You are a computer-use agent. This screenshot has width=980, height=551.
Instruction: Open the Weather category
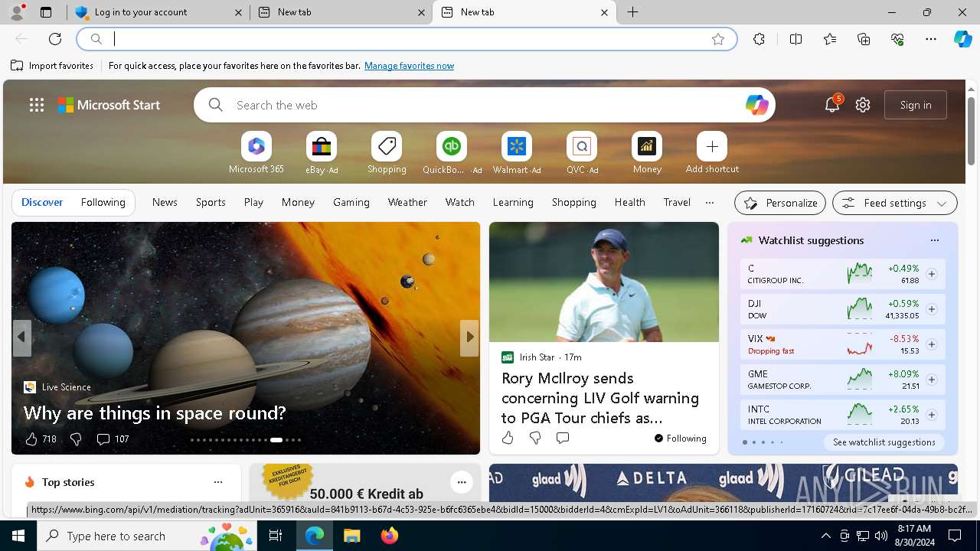pos(407,202)
